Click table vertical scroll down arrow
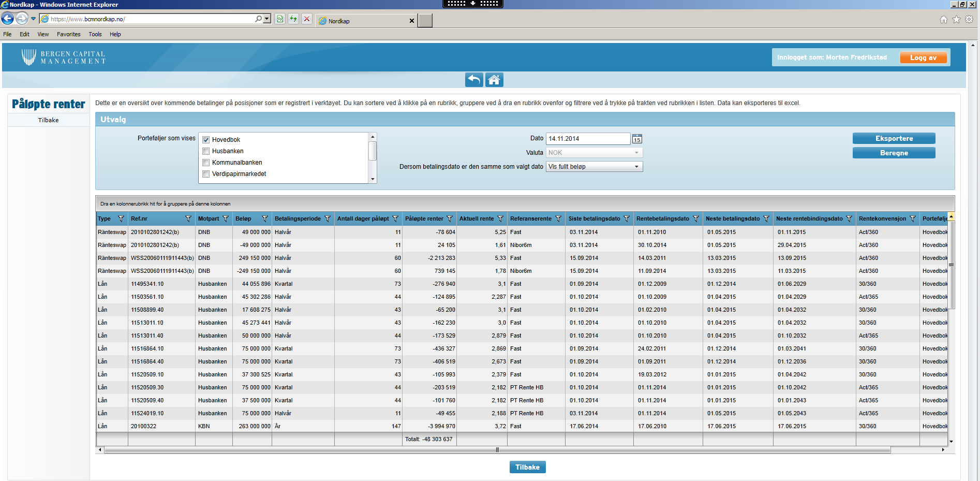 point(951,442)
